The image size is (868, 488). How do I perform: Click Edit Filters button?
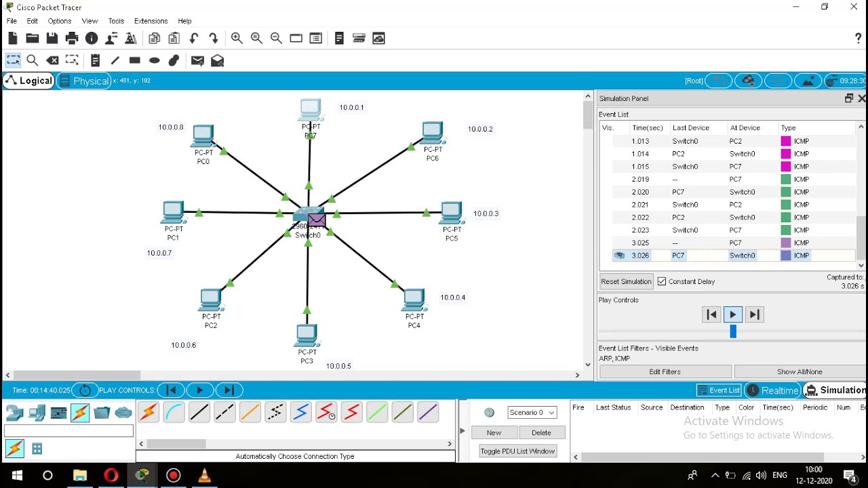coord(665,372)
